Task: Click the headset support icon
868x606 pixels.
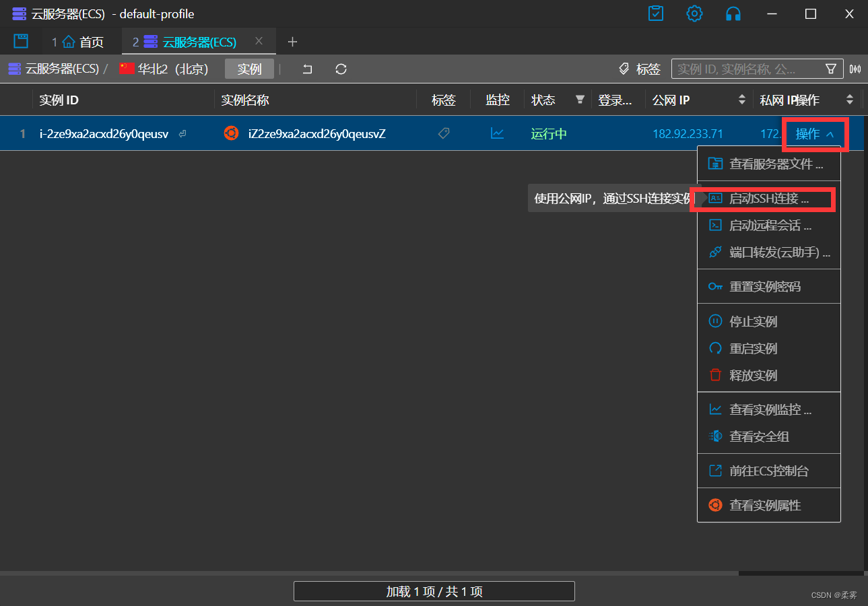Action: [x=733, y=13]
